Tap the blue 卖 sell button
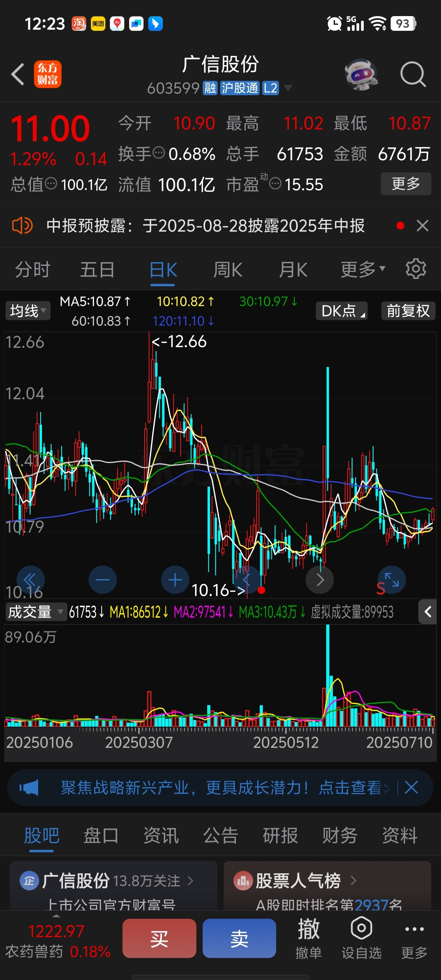This screenshot has height=980, width=441. pyautogui.click(x=239, y=938)
